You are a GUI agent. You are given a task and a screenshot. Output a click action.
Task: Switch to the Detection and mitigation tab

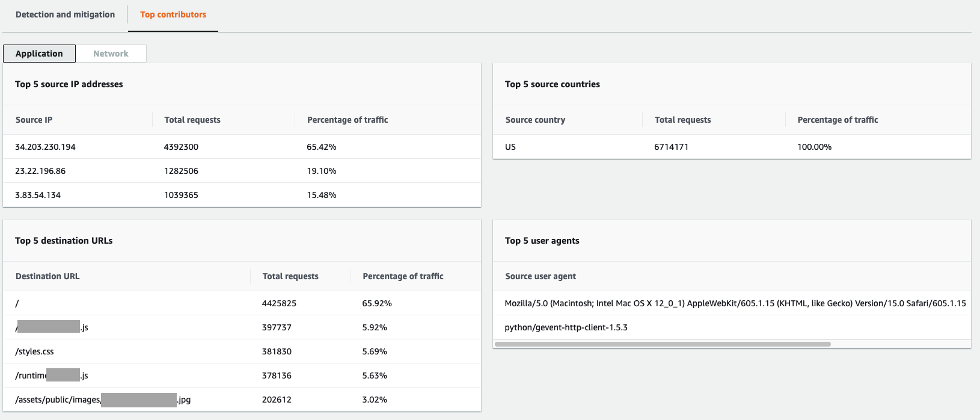[x=65, y=14]
